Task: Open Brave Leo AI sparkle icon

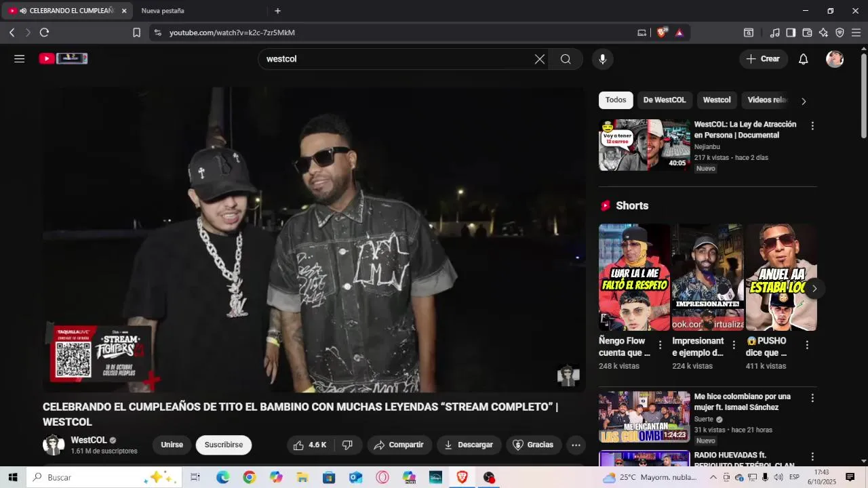Action: pos(823,33)
